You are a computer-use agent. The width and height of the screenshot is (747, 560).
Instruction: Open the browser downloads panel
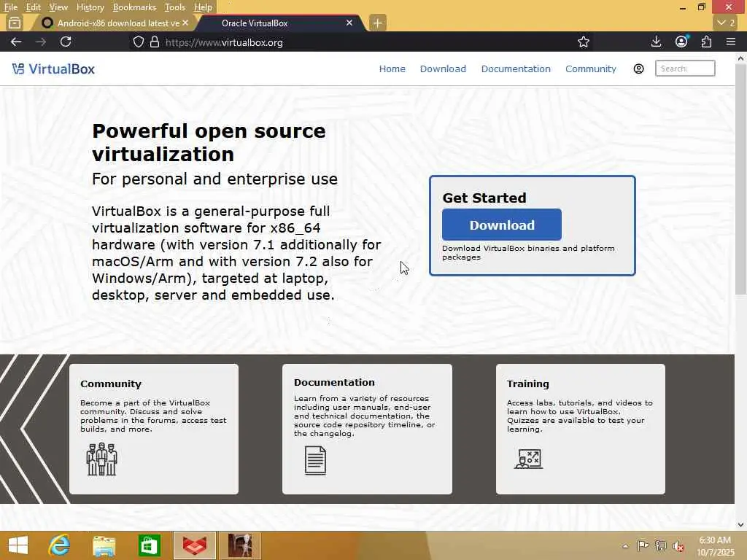click(x=656, y=42)
